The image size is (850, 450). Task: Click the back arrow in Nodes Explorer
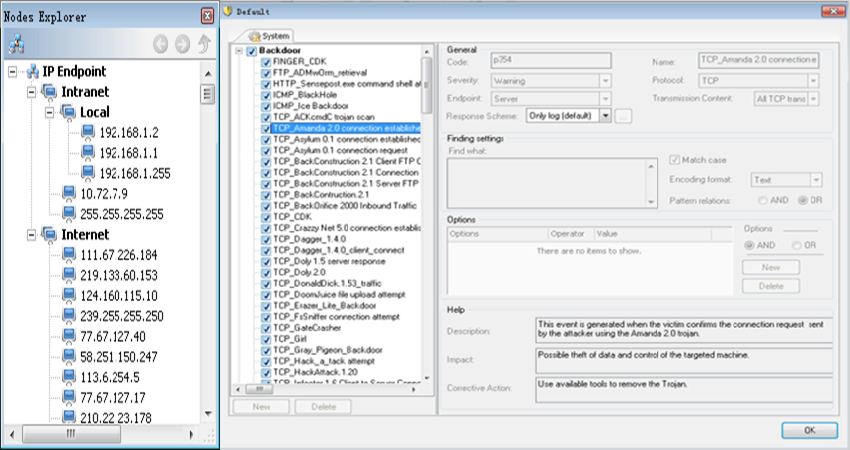point(161,44)
